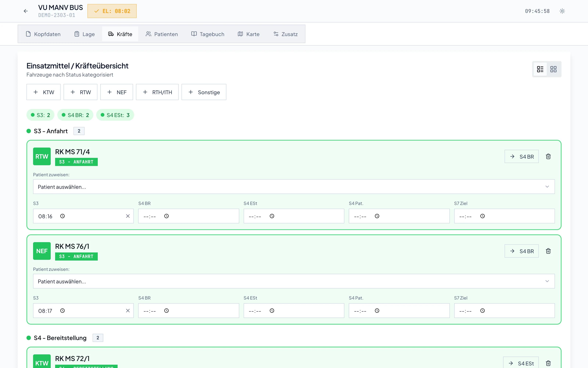588x368 pixels.
Task: Delete vehicle RK MS 76/1
Action: coord(548,251)
